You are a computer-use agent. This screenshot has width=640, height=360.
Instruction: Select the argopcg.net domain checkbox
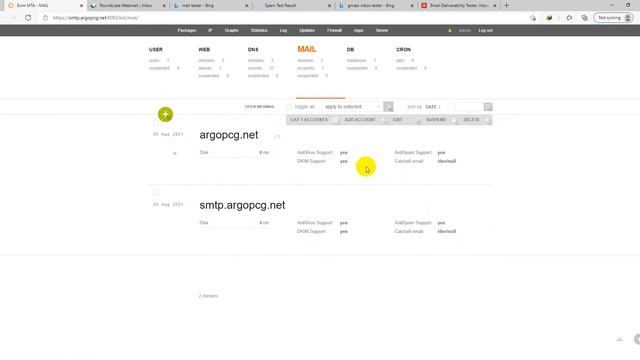(156, 122)
